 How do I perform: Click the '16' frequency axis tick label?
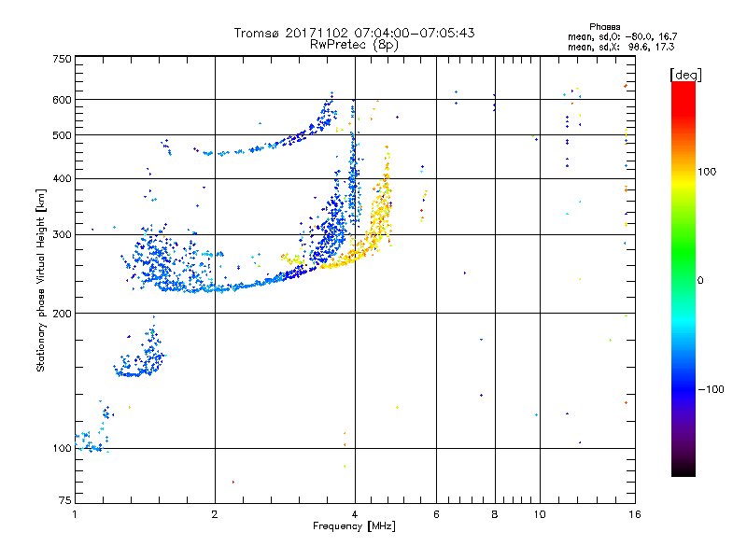pos(635,514)
